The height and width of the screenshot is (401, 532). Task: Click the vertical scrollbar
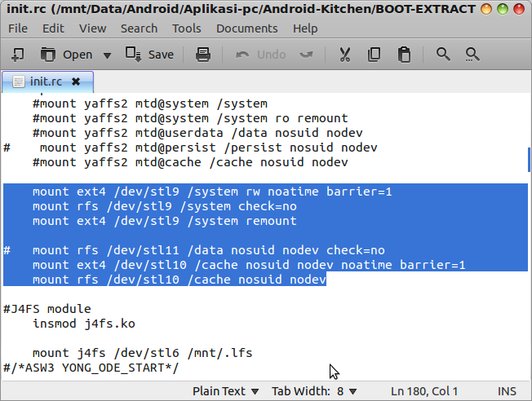tap(528, 156)
